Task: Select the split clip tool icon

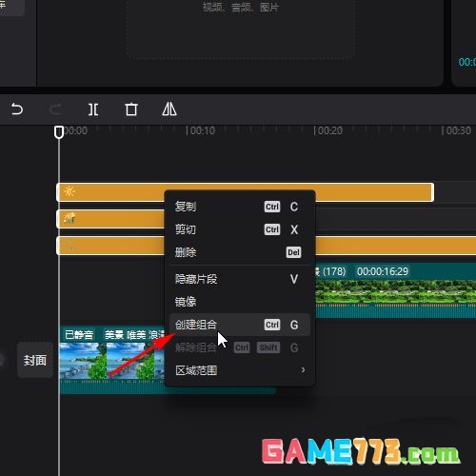Action: [x=93, y=109]
